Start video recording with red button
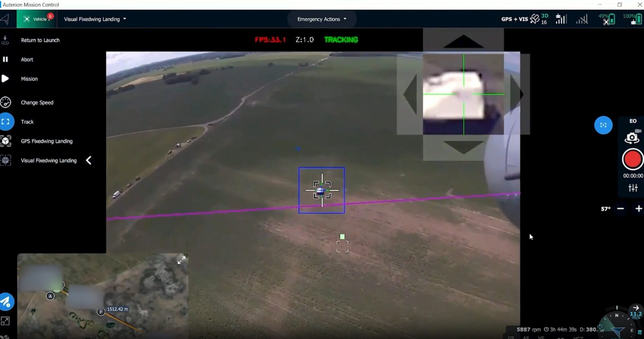Screen dimensions: 644x339 (632, 160)
